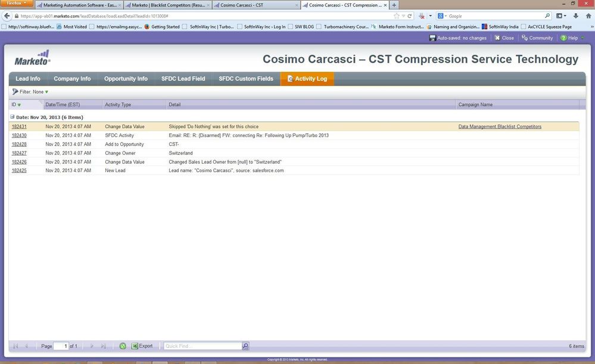The image size is (595, 364).
Task: Collapse the Nov 20, 2013 date group
Action: click(x=12, y=117)
